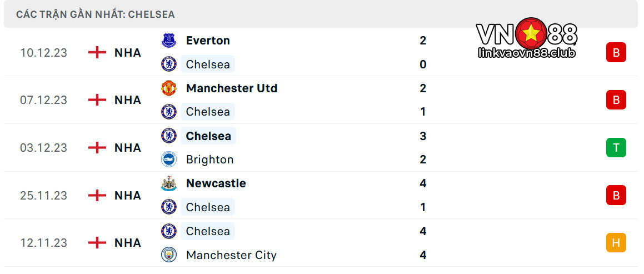
Task: Click the Manchester Utd club crest
Action: click(x=169, y=88)
